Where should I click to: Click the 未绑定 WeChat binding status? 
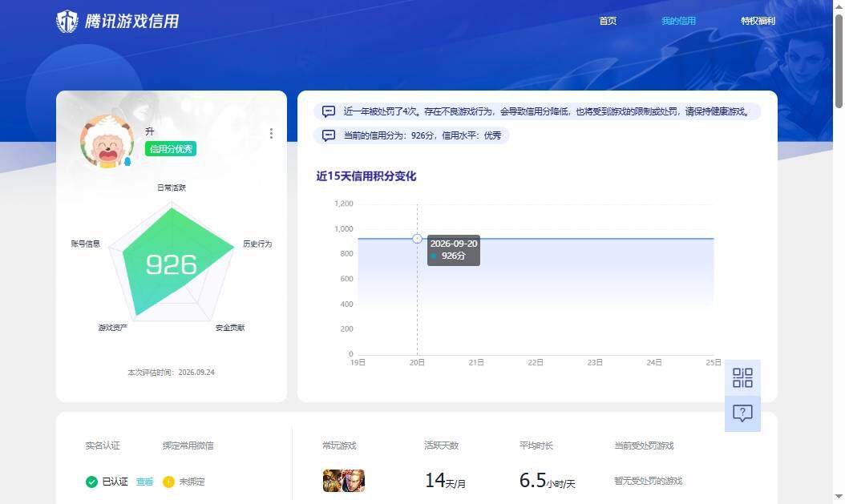coord(192,482)
